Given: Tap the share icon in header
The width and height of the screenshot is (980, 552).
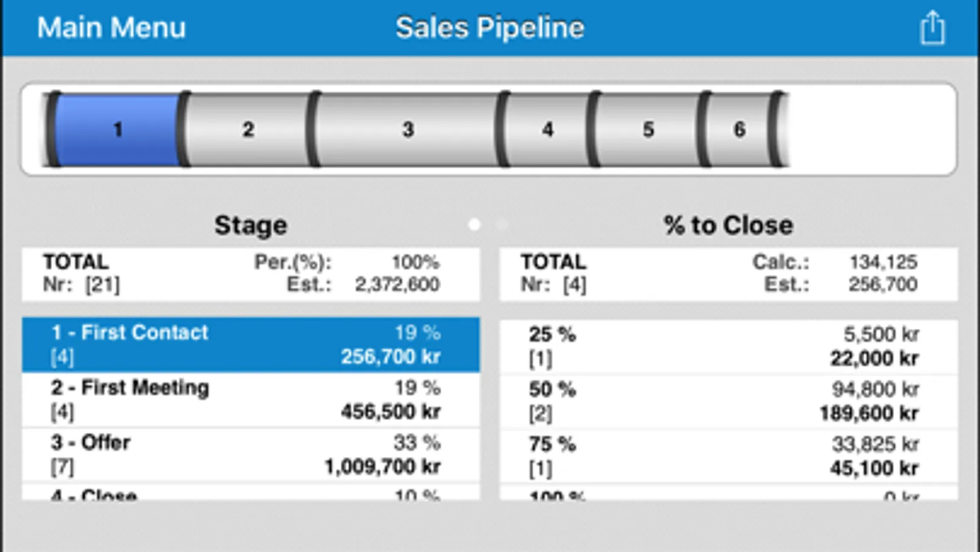Looking at the screenshot, I should 932,28.
